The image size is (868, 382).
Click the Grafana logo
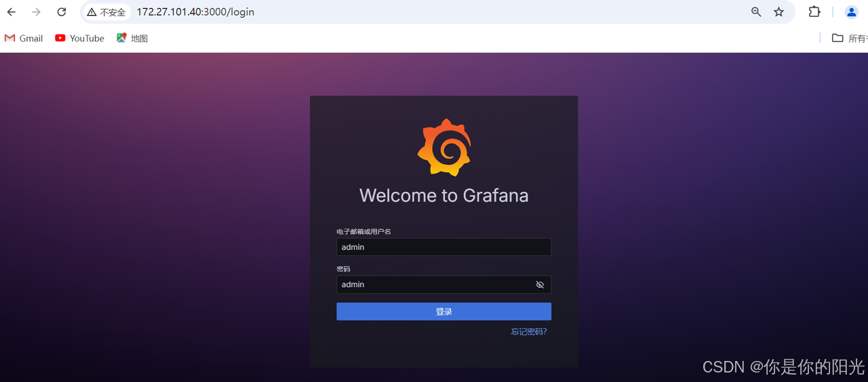tap(444, 147)
